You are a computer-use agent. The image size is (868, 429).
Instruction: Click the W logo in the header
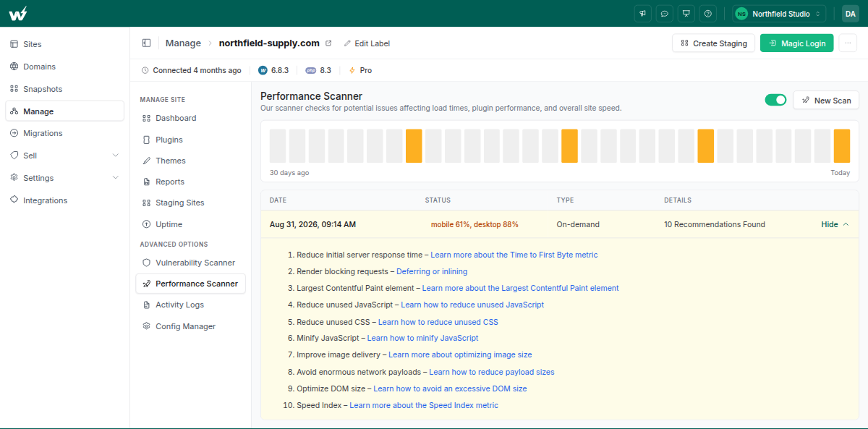pyautogui.click(x=19, y=13)
